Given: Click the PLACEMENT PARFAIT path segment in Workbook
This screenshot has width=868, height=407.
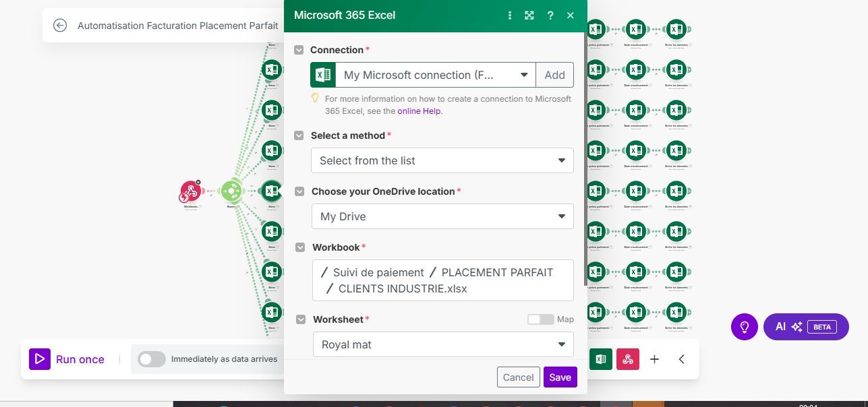Looking at the screenshot, I should point(497,272).
